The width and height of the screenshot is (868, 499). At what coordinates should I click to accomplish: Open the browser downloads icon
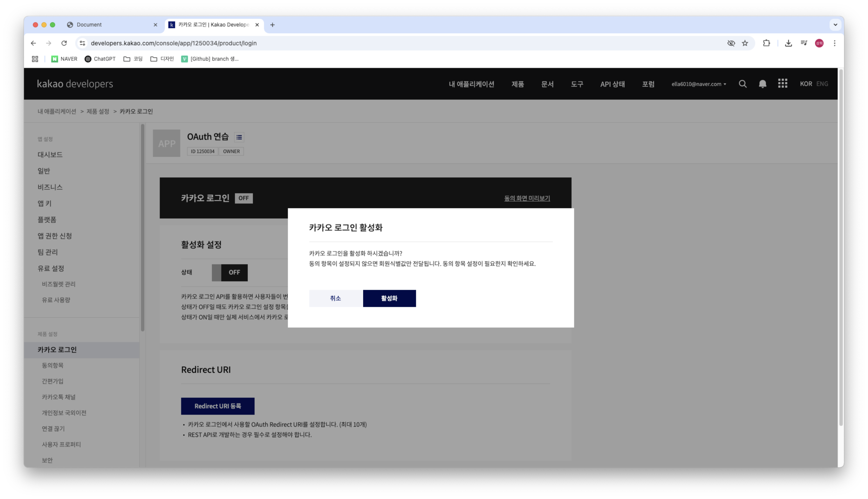(788, 43)
